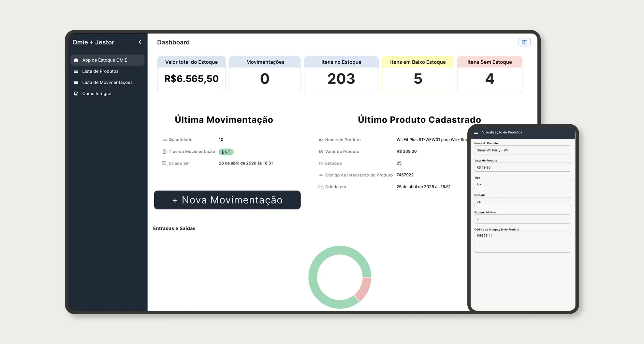Go to Como Integrar page

coord(97,94)
